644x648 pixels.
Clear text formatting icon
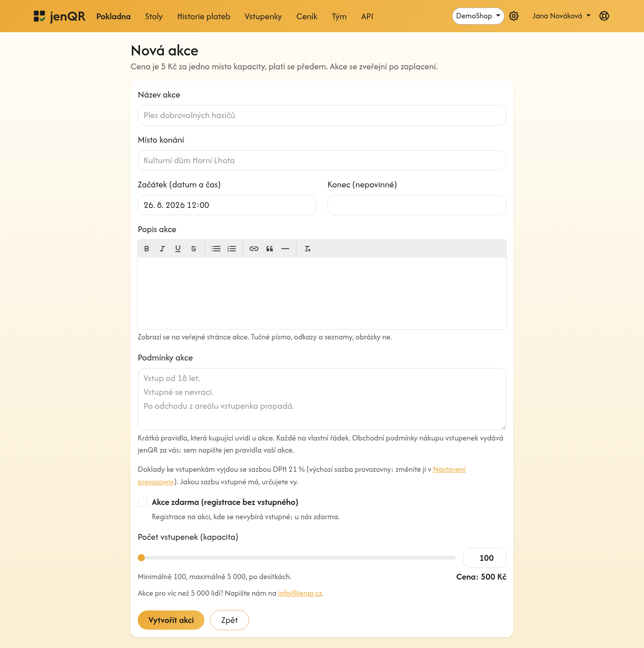[308, 249]
